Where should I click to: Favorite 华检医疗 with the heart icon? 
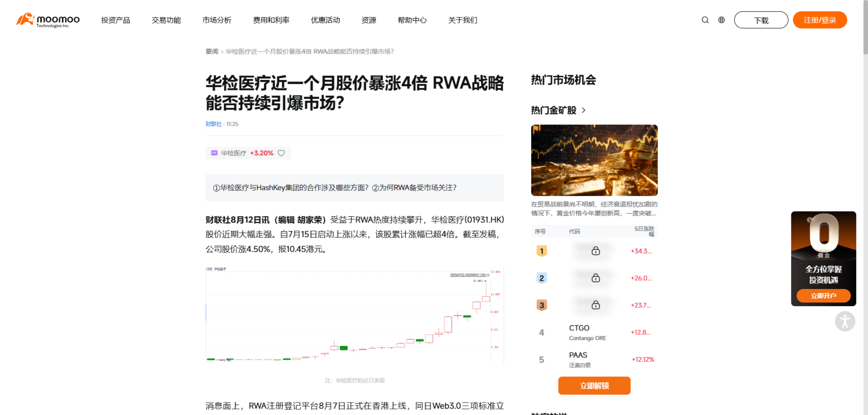[x=281, y=153]
